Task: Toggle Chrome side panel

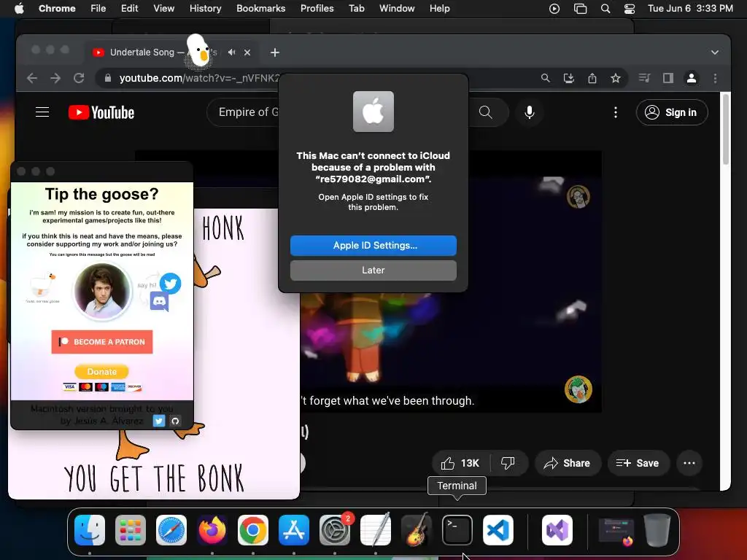Action: [x=668, y=78]
